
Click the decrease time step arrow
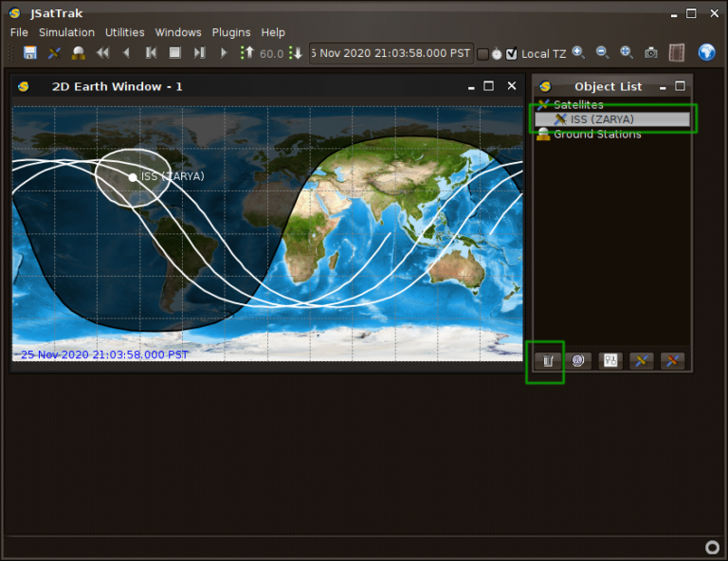[x=296, y=53]
